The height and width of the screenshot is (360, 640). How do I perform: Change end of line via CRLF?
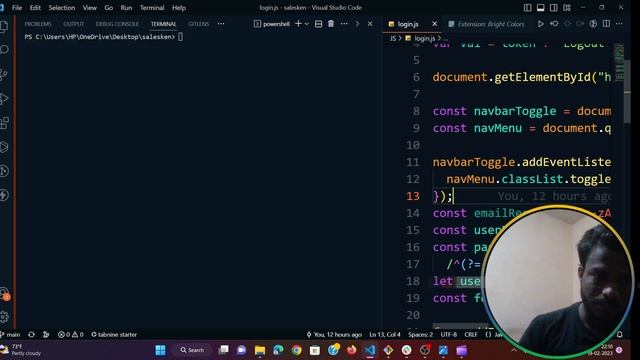pyautogui.click(x=471, y=334)
